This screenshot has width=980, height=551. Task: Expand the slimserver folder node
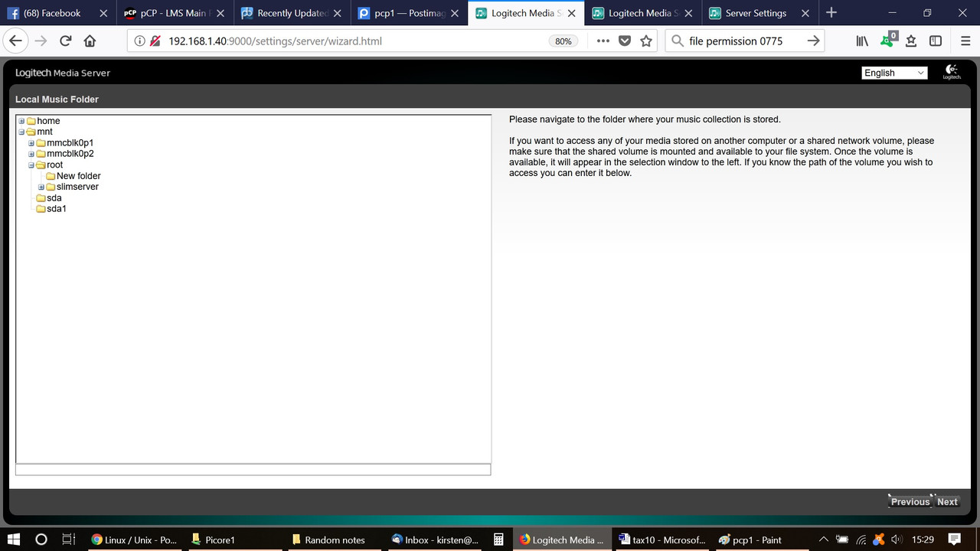[x=41, y=187]
